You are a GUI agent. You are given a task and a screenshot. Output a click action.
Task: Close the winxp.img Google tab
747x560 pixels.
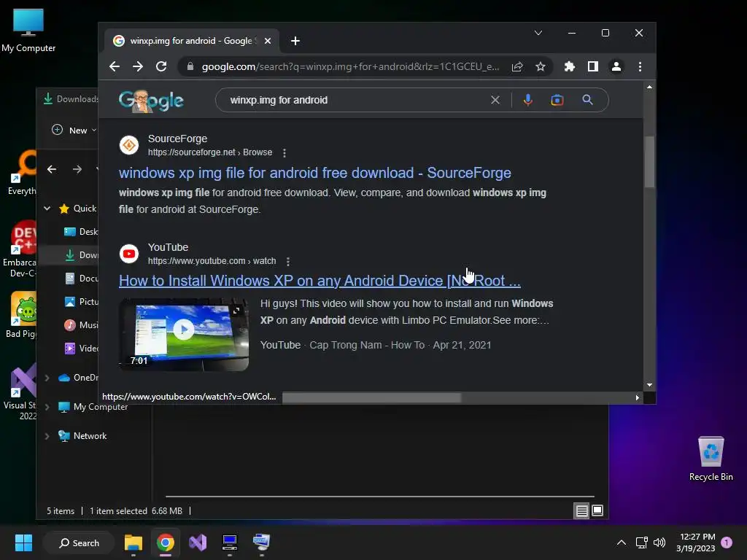[268, 41]
